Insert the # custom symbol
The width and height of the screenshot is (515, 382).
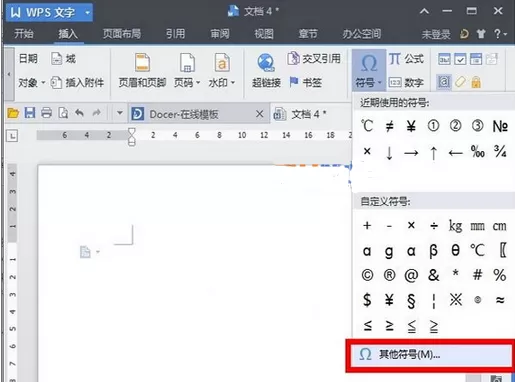(478, 275)
